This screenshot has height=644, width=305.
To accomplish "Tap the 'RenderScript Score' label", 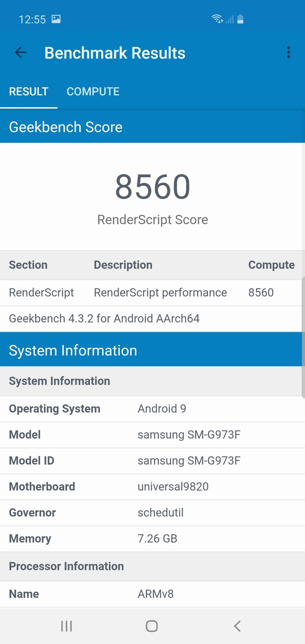I will (152, 220).
